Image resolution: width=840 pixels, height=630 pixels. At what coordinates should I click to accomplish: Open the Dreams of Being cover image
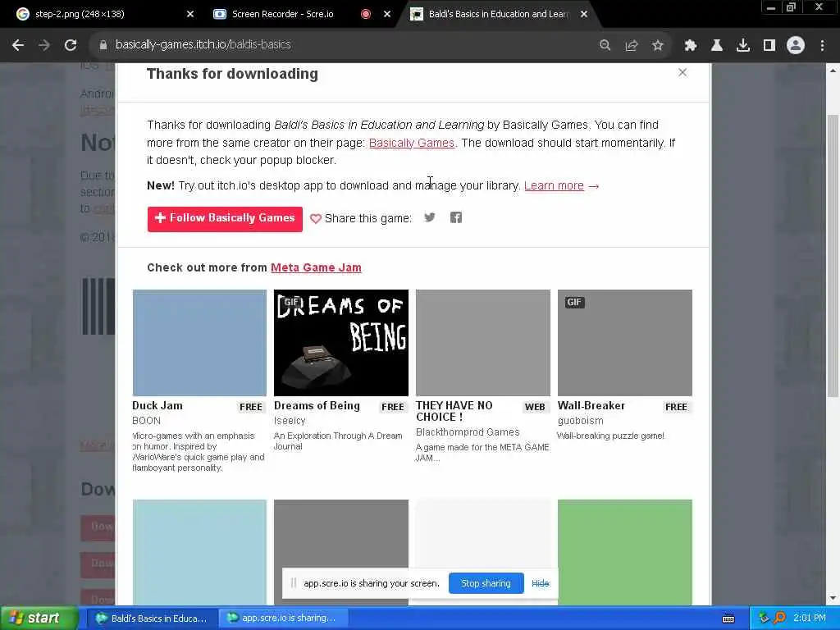click(341, 343)
